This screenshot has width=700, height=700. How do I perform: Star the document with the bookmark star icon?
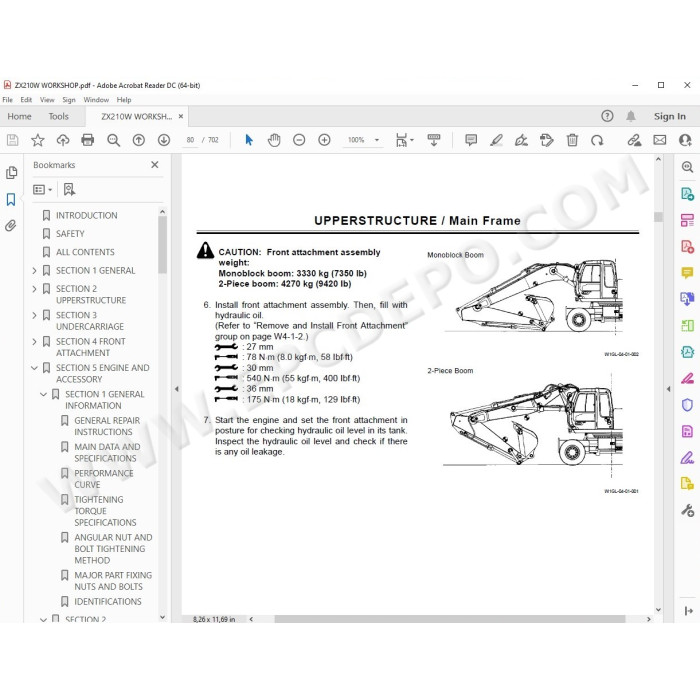38,140
